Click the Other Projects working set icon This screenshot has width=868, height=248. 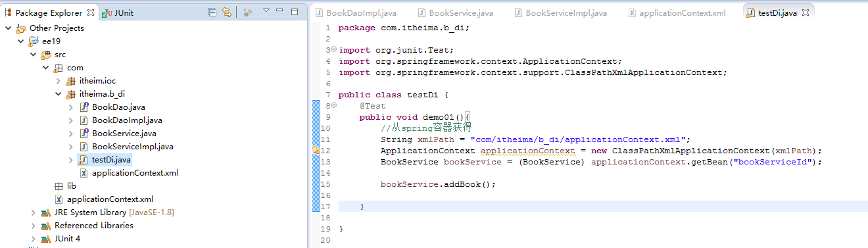tap(20, 28)
